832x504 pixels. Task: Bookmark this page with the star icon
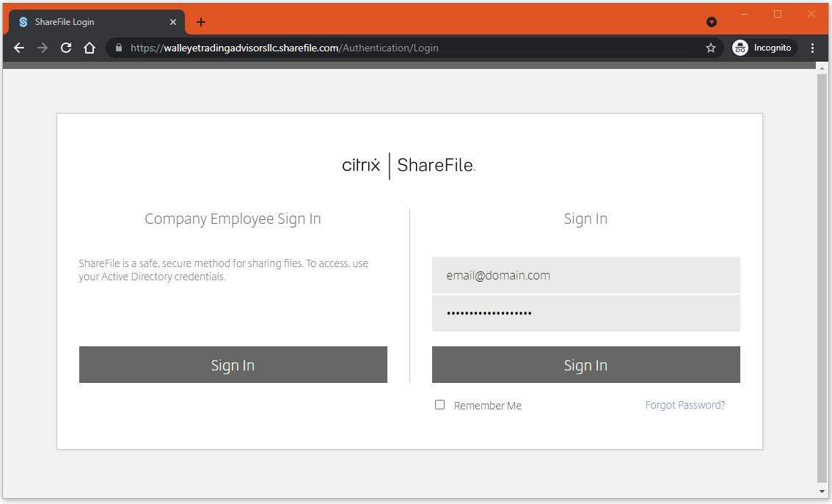coord(710,48)
